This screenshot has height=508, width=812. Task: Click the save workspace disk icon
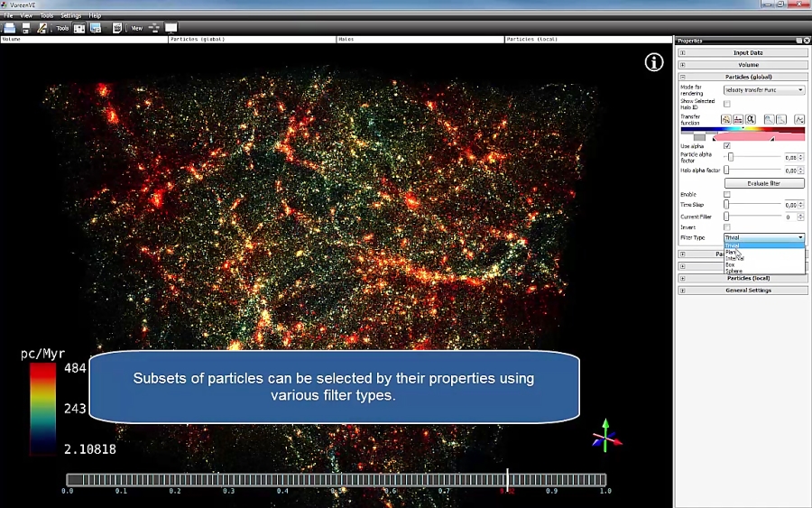25,28
